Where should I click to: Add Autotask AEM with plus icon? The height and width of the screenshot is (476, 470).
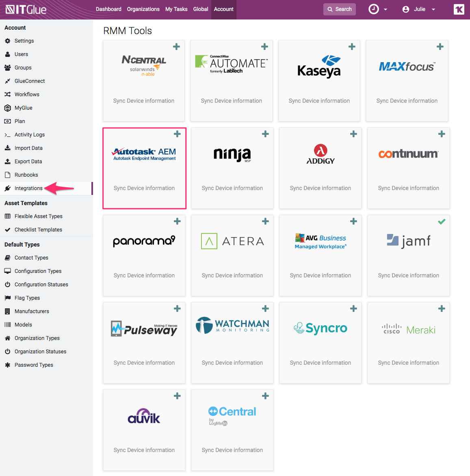(x=177, y=134)
